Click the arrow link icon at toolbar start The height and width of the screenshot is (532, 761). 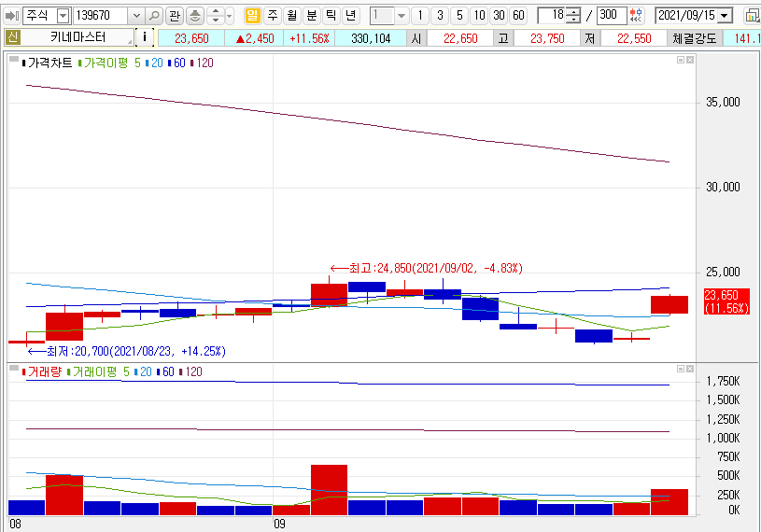coord(11,16)
